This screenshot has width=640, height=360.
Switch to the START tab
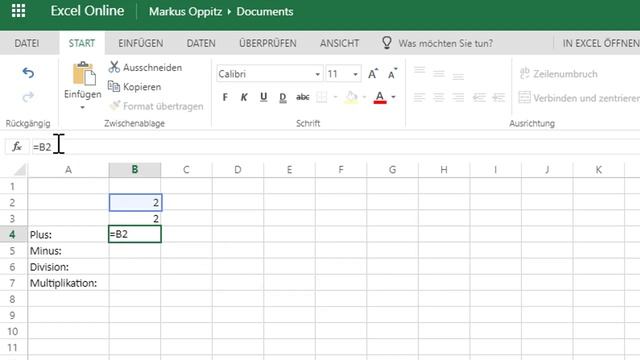point(82,43)
